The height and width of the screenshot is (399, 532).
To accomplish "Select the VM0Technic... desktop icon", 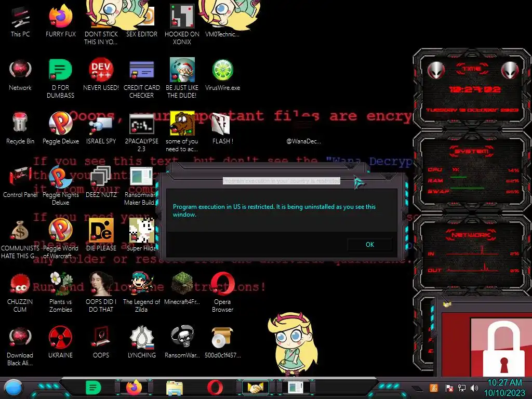I will click(222, 21).
